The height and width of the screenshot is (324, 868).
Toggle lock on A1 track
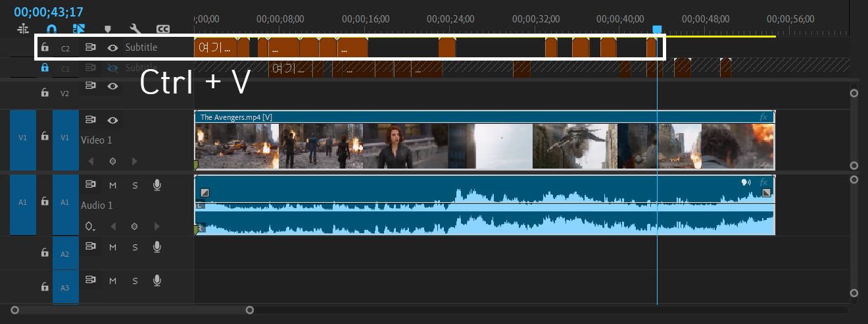point(45,201)
